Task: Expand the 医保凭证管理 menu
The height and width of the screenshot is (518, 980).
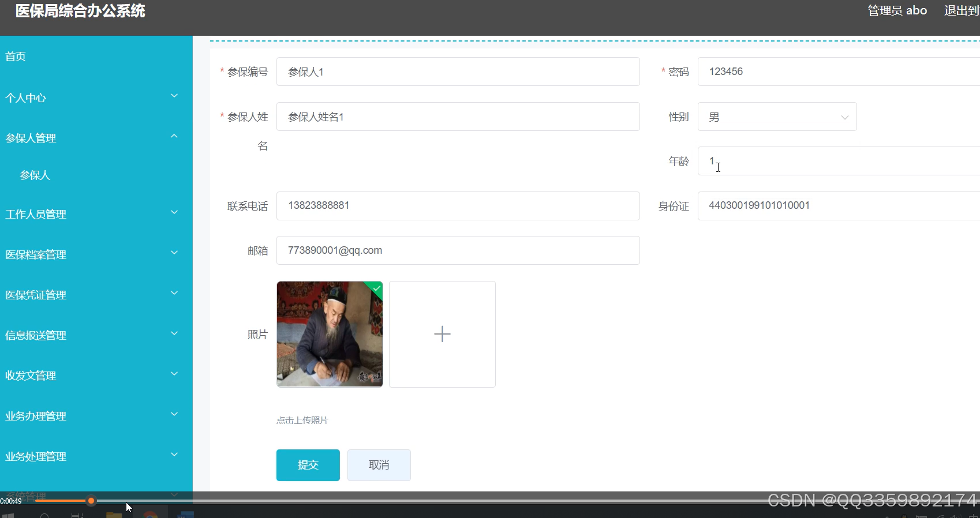Action: 96,295
